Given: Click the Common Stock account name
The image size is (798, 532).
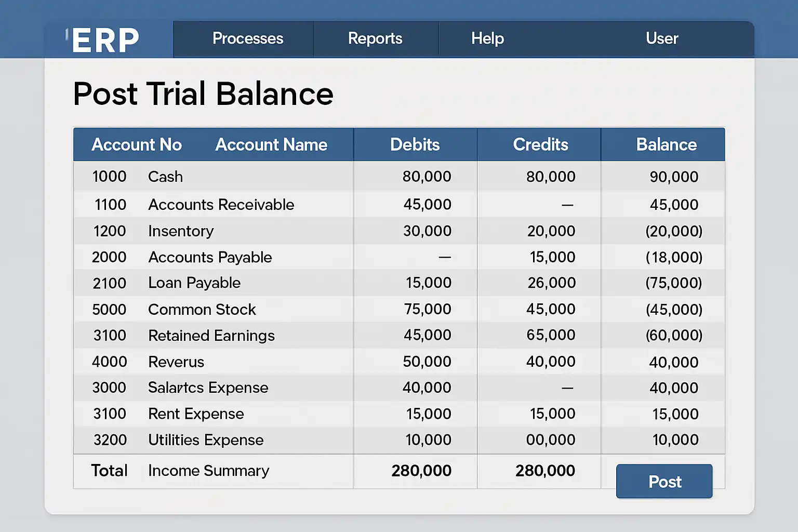Looking at the screenshot, I should click(x=202, y=310).
